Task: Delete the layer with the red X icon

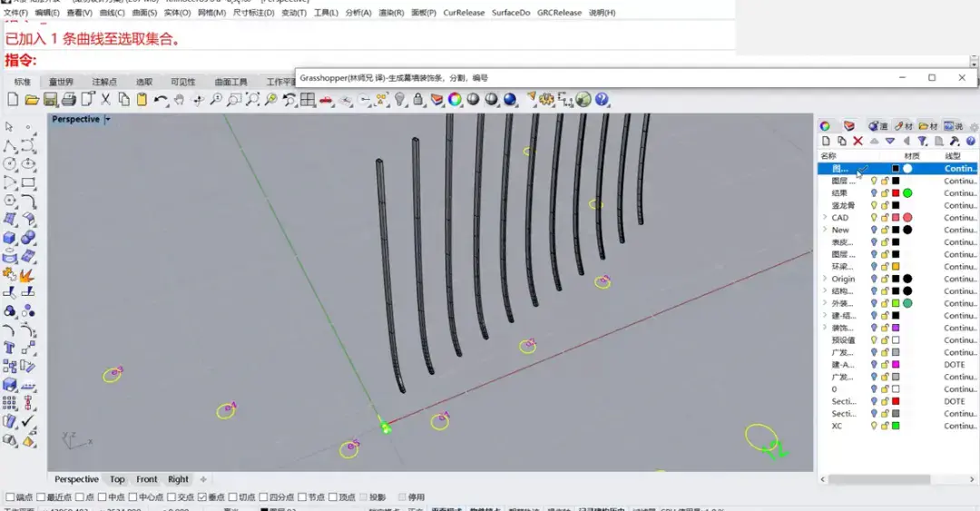Action: tap(857, 142)
